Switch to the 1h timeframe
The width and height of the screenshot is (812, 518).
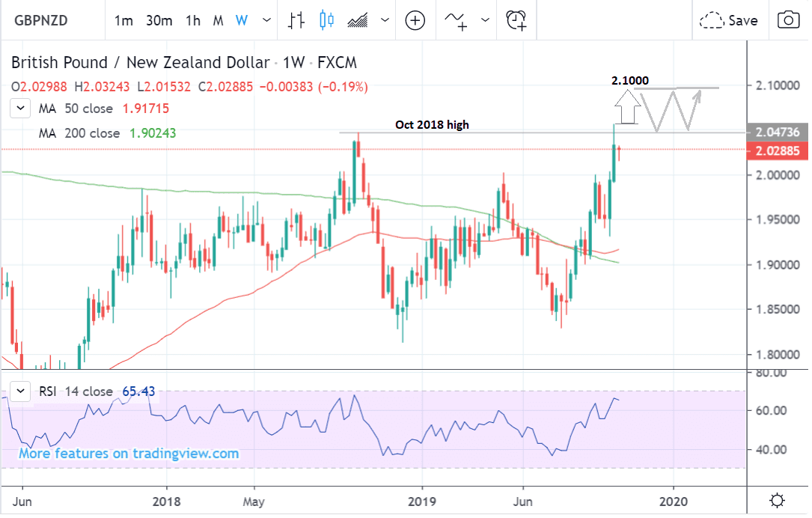(193, 20)
